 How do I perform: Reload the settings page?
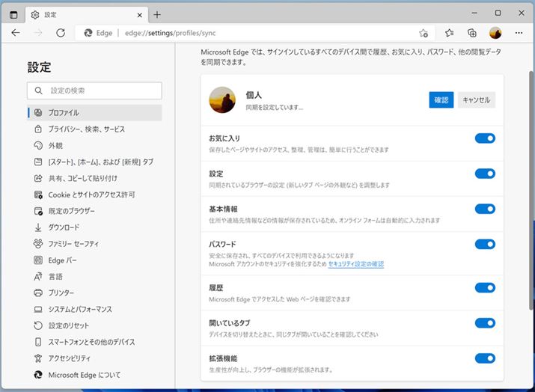(61, 33)
